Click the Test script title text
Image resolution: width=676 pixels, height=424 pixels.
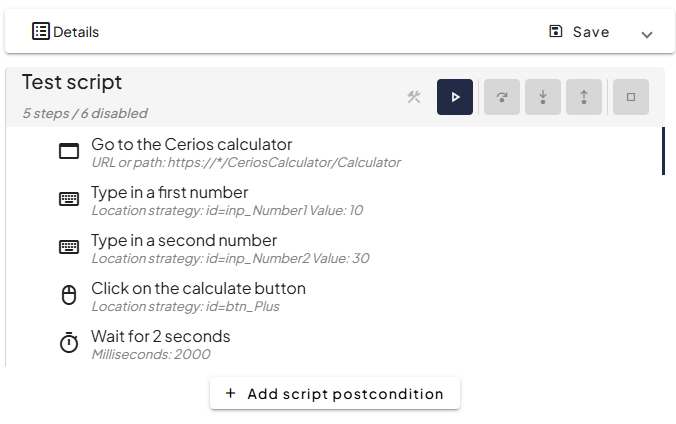[72, 82]
